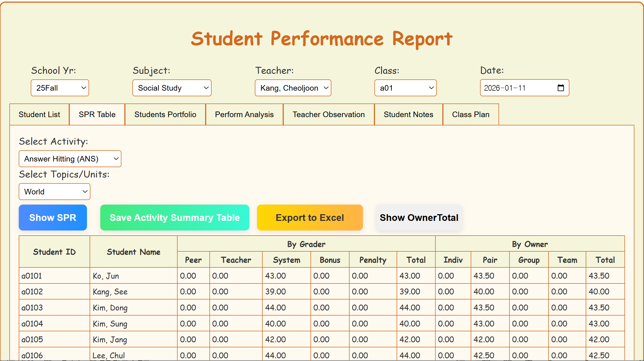Open the Class Plan tab
The image size is (644, 361).
coord(471,114)
